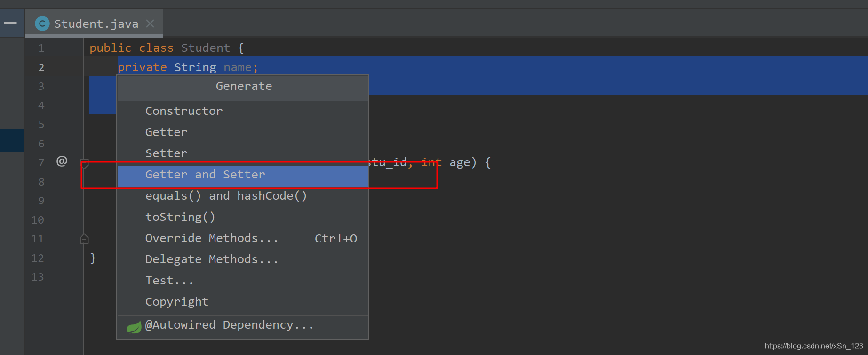Select equals() and hashCode() option

pos(243,196)
